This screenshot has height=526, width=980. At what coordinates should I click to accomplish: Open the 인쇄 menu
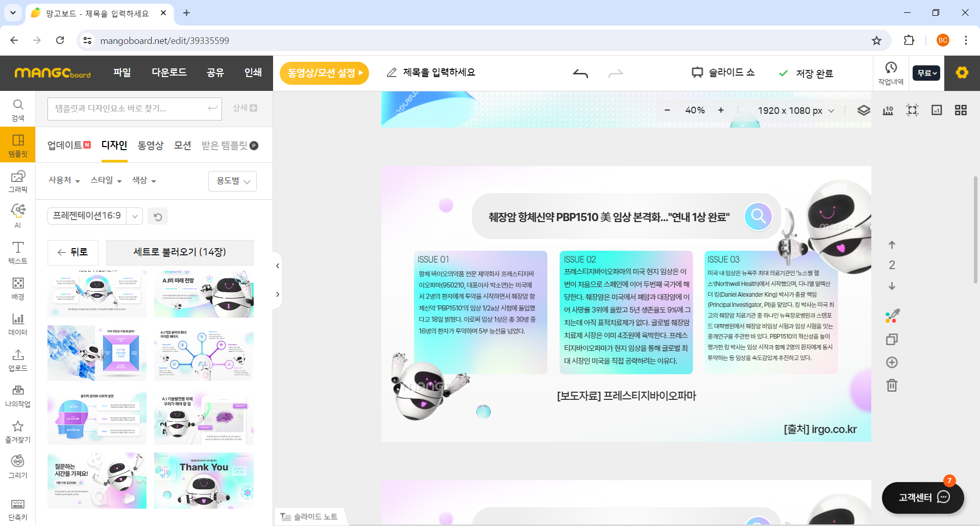[x=253, y=73]
